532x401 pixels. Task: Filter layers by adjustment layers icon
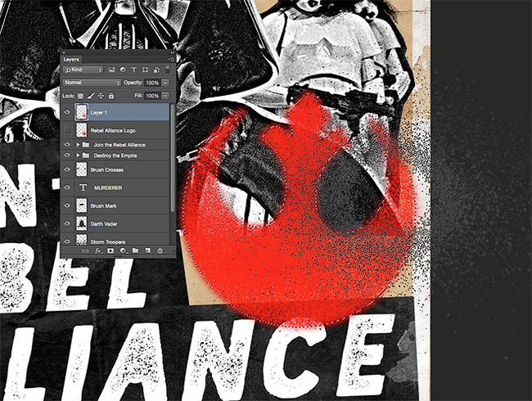[x=123, y=70]
